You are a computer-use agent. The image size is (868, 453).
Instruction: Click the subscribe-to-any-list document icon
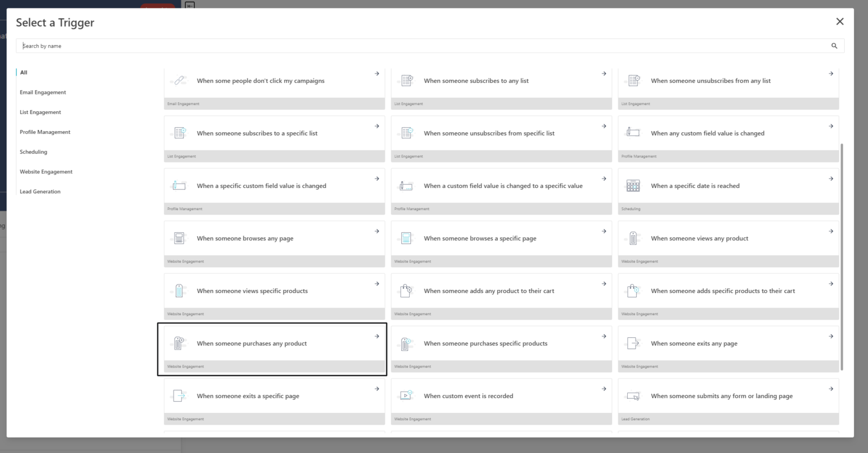click(406, 80)
